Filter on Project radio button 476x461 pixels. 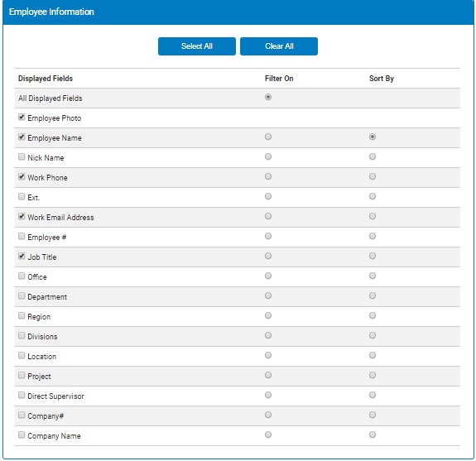(x=268, y=375)
